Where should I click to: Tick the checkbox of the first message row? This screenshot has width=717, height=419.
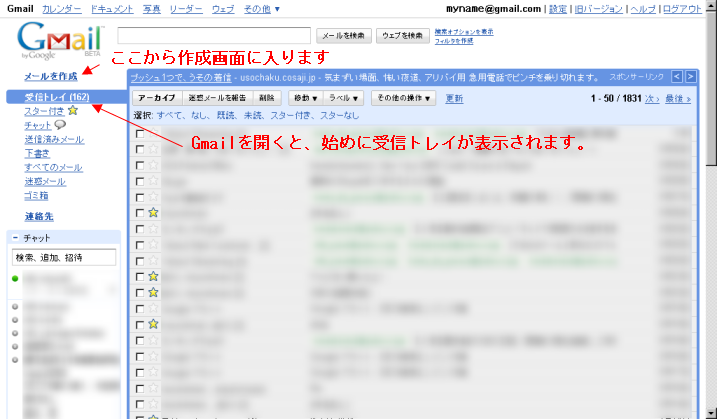point(140,134)
